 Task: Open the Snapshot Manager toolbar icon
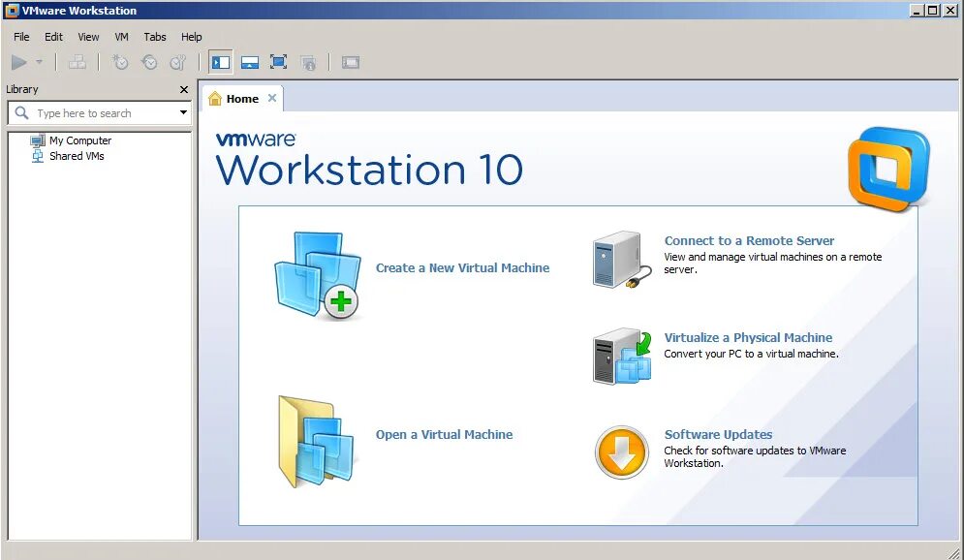click(177, 62)
